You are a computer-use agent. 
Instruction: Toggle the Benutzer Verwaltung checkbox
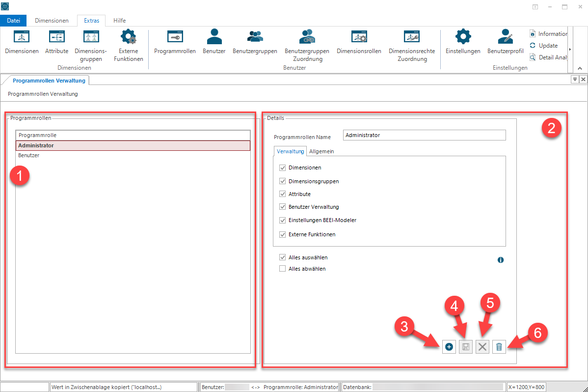[282, 206]
